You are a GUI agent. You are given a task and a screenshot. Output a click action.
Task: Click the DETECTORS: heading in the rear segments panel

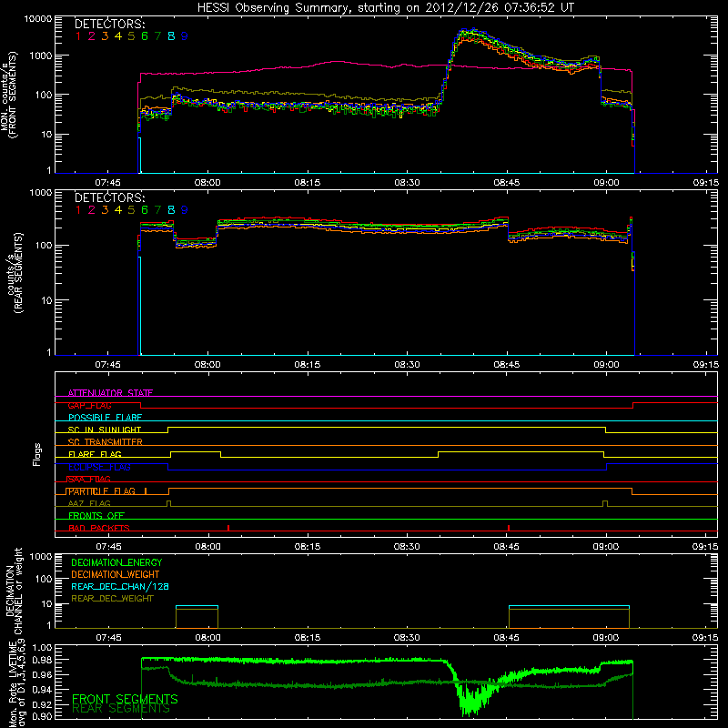click(x=110, y=197)
